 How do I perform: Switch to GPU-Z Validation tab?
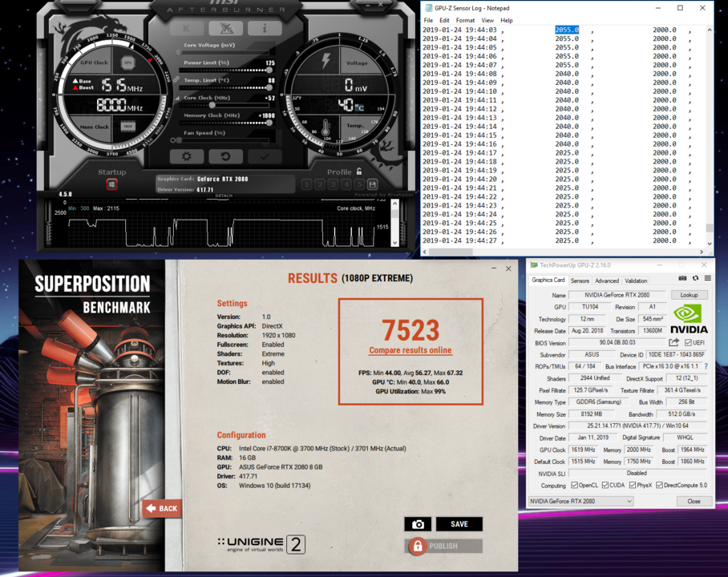coord(636,280)
